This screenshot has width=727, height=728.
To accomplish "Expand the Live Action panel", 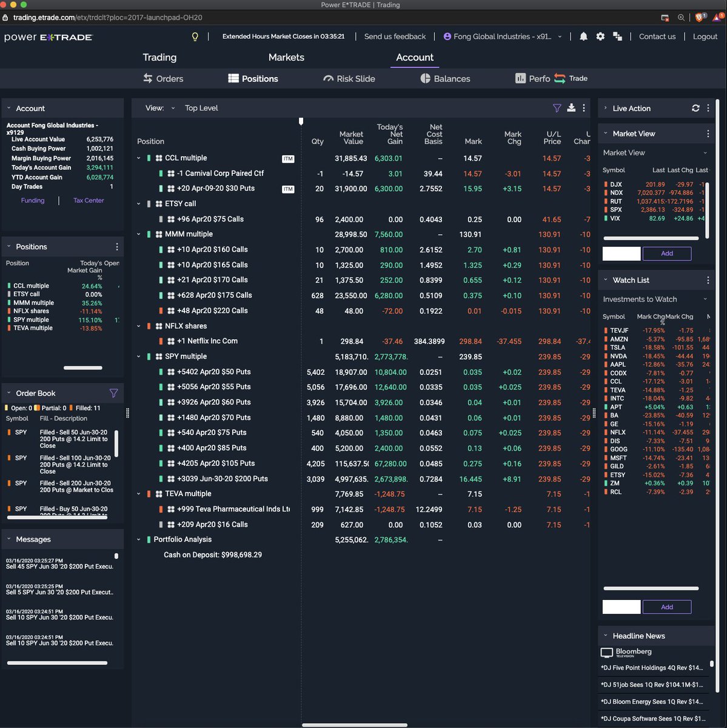I will click(x=606, y=108).
